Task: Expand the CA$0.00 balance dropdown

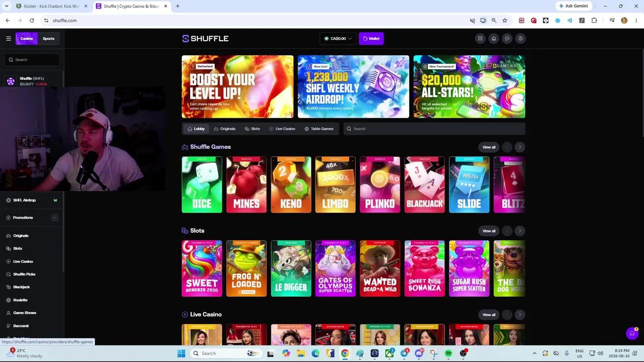Action: click(x=338, y=38)
